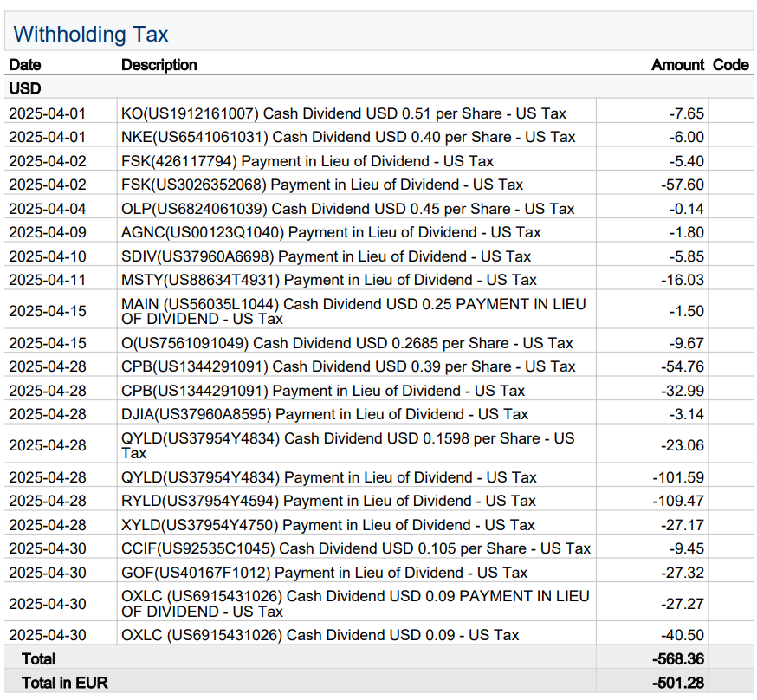Click the O cash dividend 0.2685 entry
The width and height of the screenshot is (757, 700).
[347, 343]
